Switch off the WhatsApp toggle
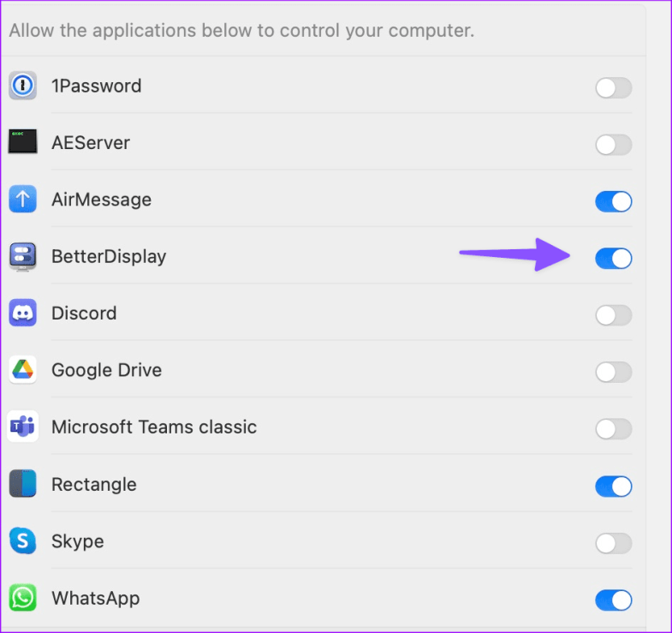 613,600
